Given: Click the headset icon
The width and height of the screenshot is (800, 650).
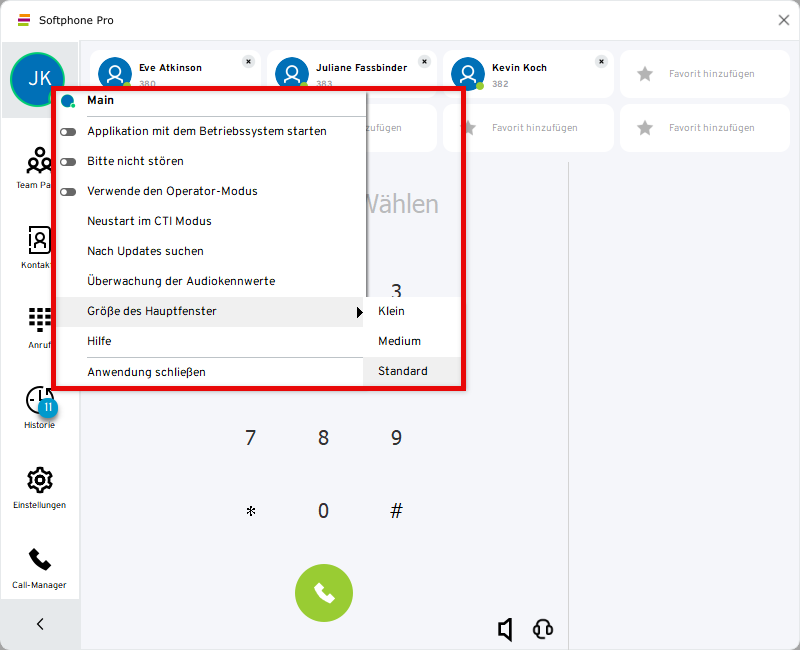Looking at the screenshot, I should pyautogui.click(x=543, y=629).
